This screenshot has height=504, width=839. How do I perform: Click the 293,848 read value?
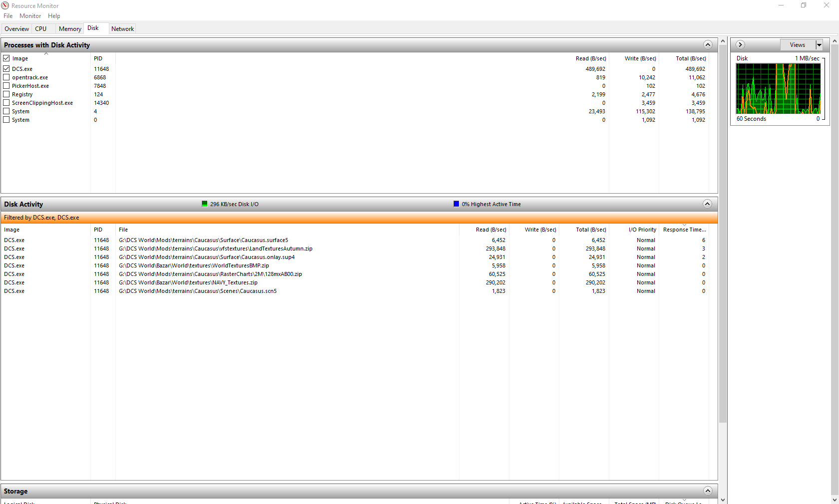(495, 249)
